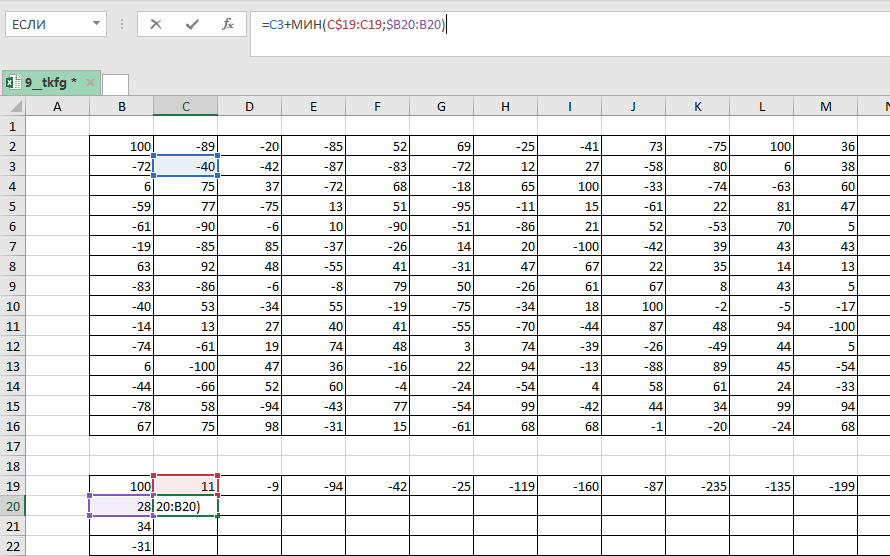Select row header 19
Image resolution: width=890 pixels, height=556 pixels.
(12, 486)
